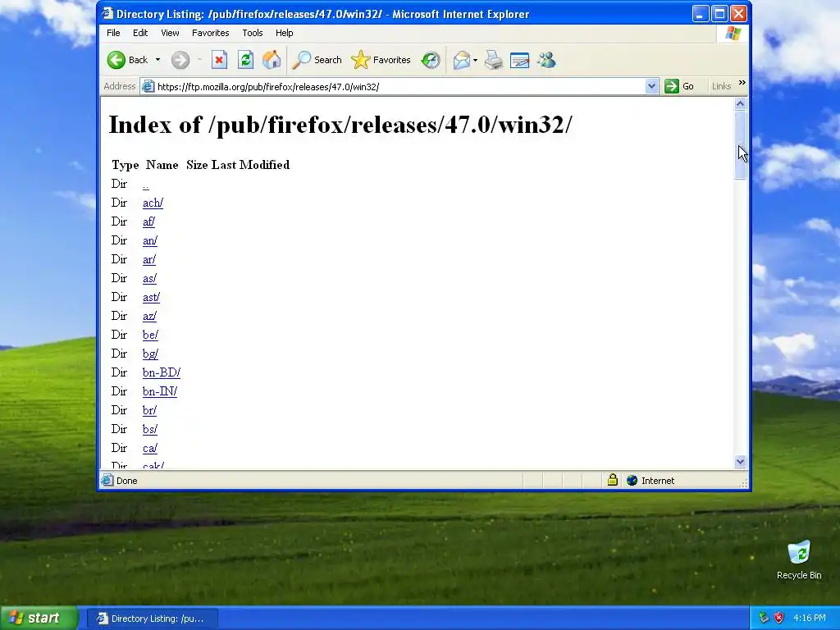Image resolution: width=840 pixels, height=630 pixels.
Task: Open the be/ directory link
Action: tap(150, 335)
